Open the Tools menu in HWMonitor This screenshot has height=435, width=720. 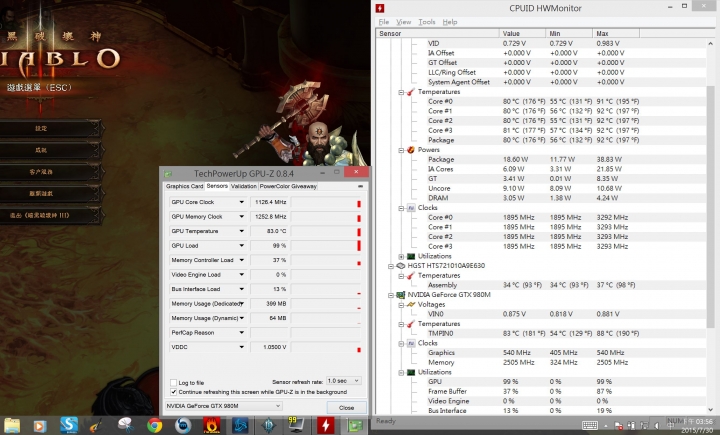pyautogui.click(x=427, y=22)
